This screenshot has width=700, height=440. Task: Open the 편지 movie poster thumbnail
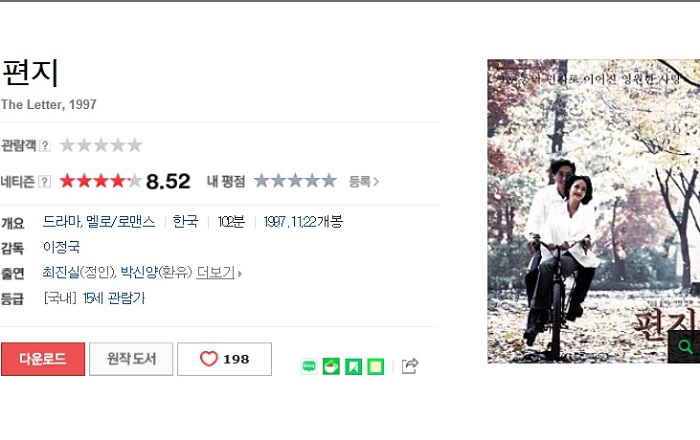tap(593, 211)
